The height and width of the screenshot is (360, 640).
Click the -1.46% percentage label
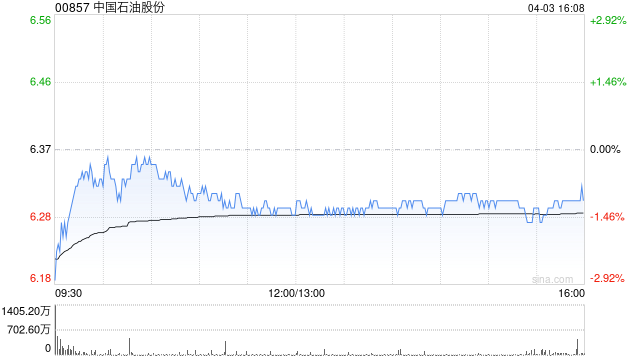[607, 217]
